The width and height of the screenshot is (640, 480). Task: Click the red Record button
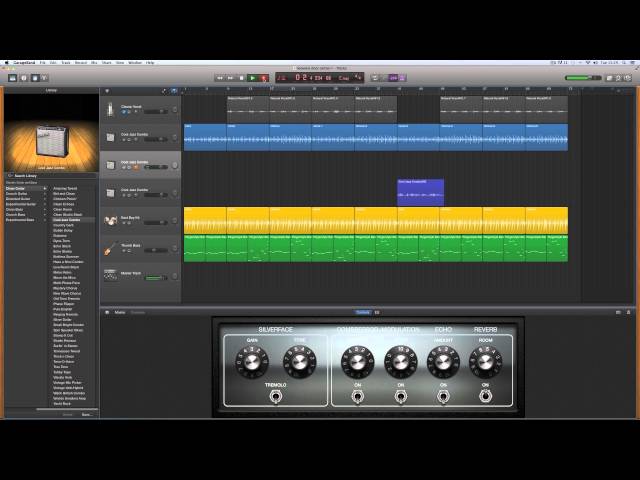click(x=264, y=78)
